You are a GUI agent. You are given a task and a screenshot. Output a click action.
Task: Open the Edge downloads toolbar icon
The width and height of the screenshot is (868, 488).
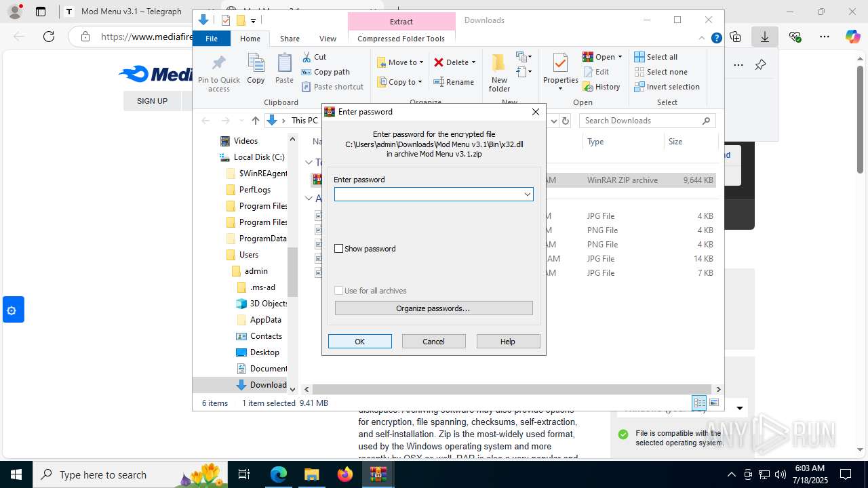click(x=765, y=37)
